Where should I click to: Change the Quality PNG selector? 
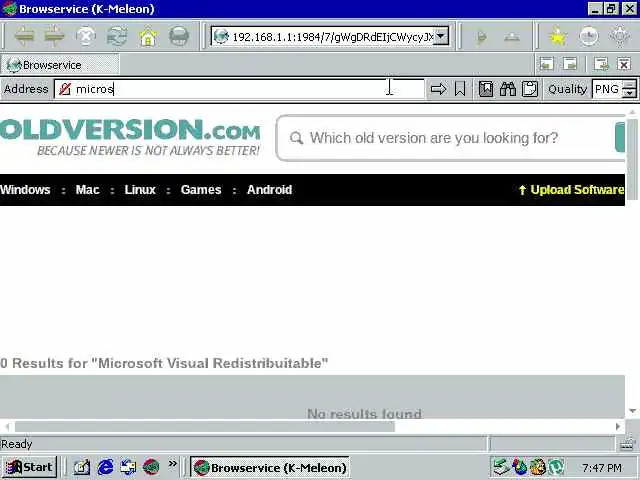point(614,89)
